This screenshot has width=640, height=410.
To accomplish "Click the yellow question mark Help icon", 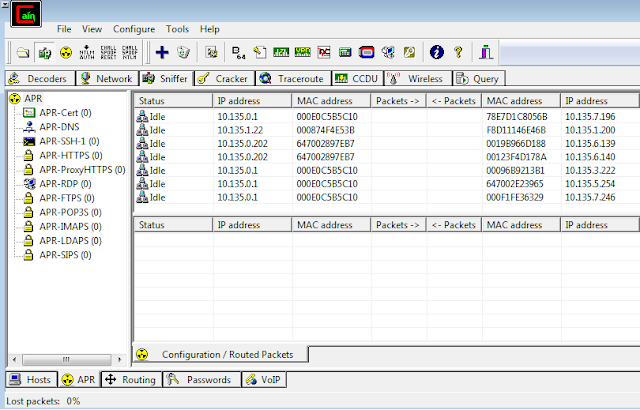I will [x=458, y=52].
